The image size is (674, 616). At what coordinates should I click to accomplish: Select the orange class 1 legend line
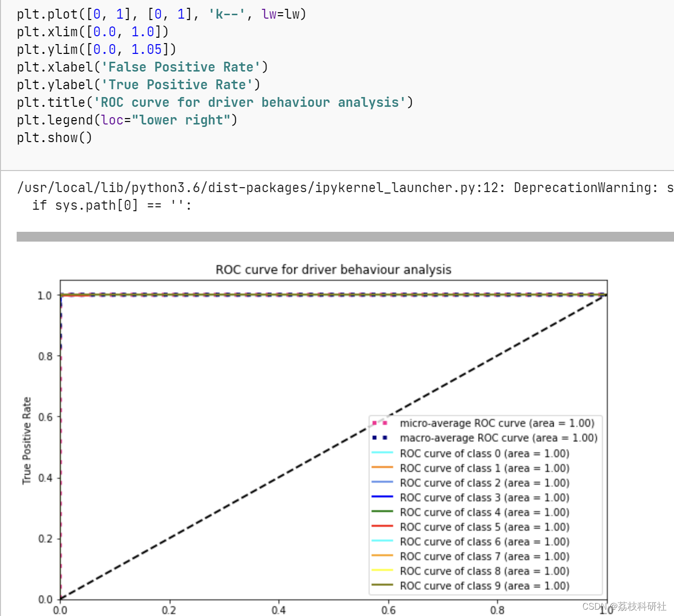click(381, 468)
